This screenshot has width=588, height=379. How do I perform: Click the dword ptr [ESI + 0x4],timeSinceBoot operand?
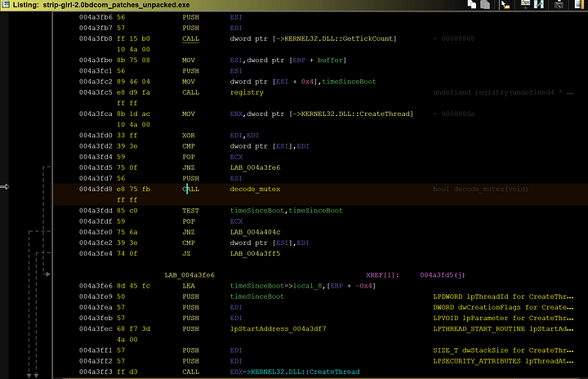303,82
